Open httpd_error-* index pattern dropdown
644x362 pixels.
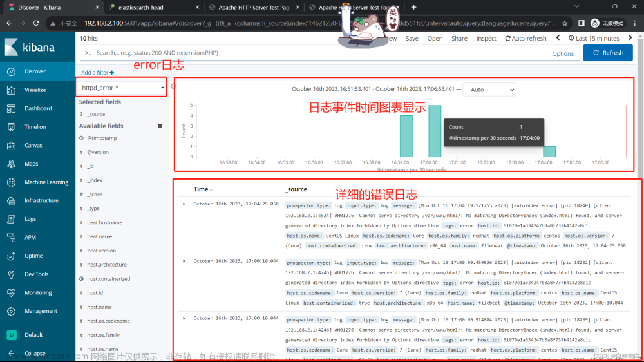[122, 88]
